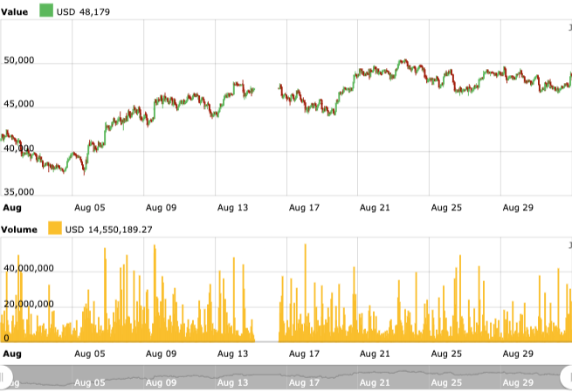572x392 pixels.
Task: Click the price chart's lowest candle near Aug 05
Action: (x=84, y=173)
